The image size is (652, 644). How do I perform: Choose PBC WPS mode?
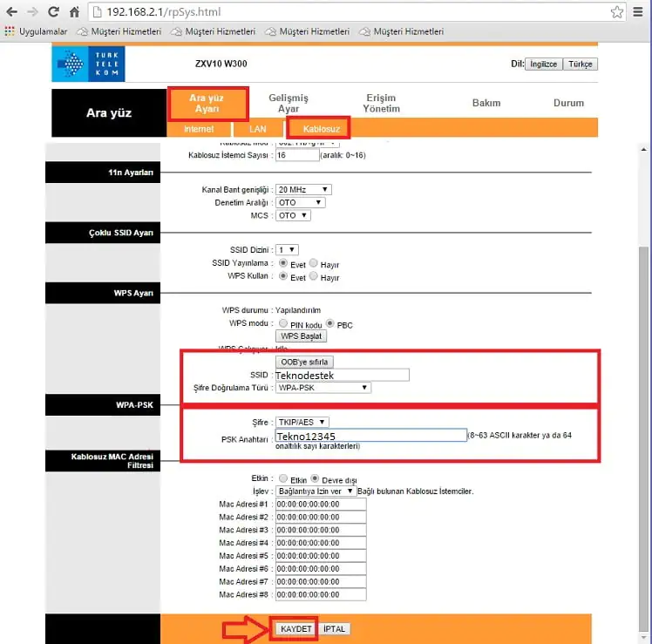click(330, 323)
